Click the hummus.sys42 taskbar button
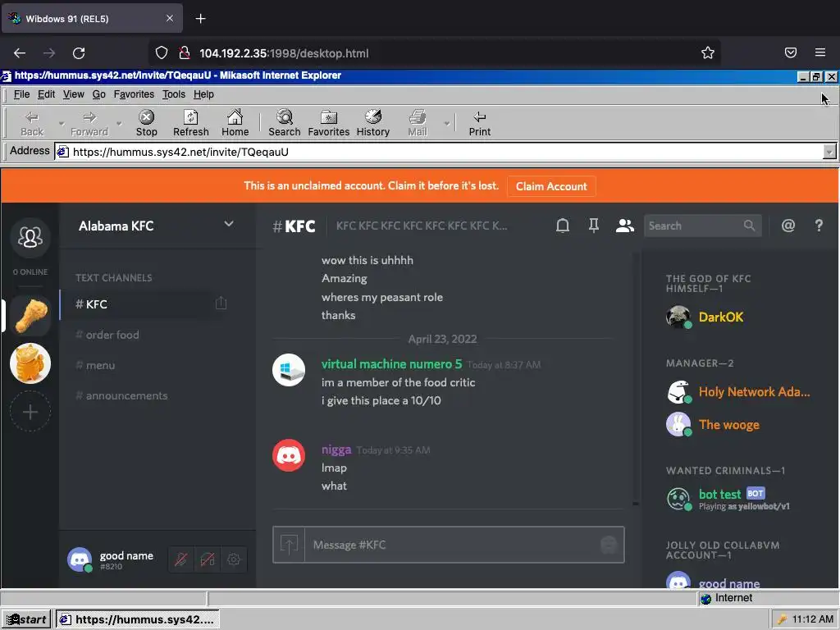Viewport: 840px width, 630px height. point(137,620)
